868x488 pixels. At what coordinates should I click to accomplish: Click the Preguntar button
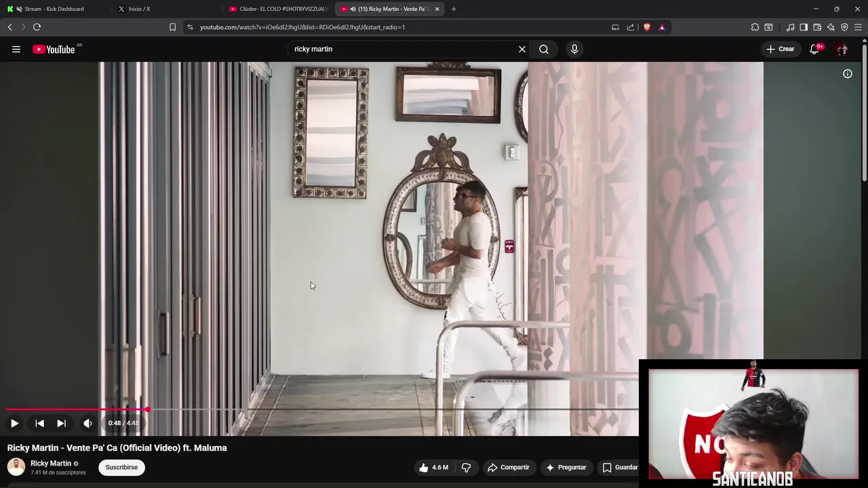click(566, 467)
